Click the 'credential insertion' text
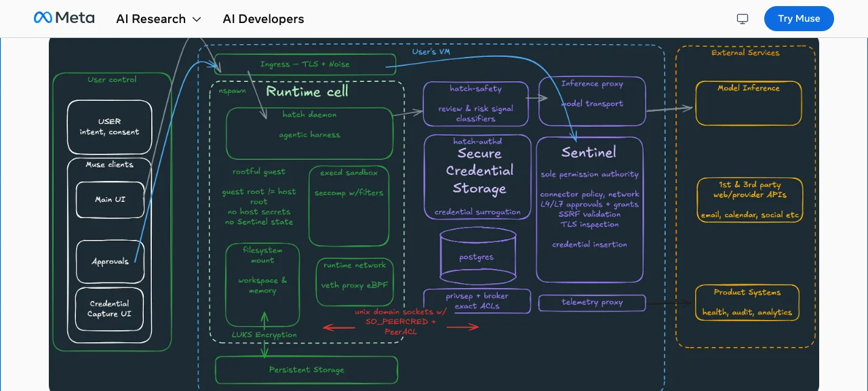The image size is (868, 391). pyautogui.click(x=589, y=245)
